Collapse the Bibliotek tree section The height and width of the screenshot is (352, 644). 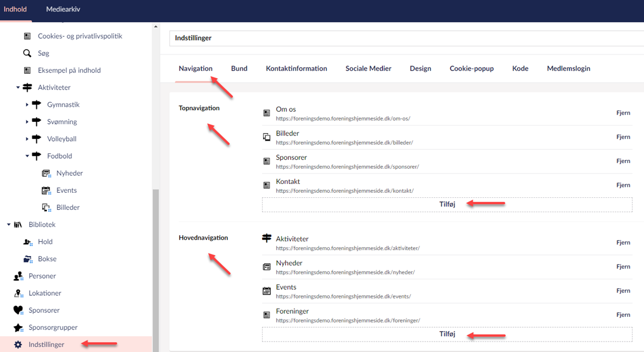pos(9,225)
